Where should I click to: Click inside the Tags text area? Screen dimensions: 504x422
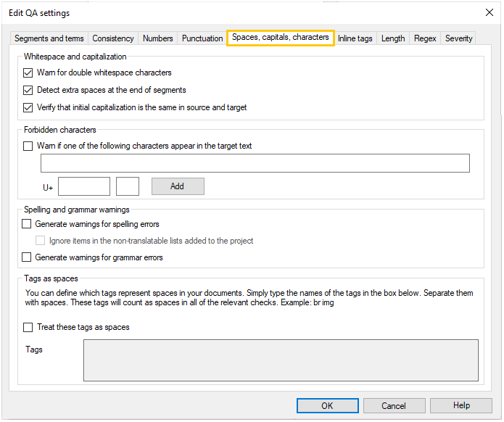[x=281, y=360]
